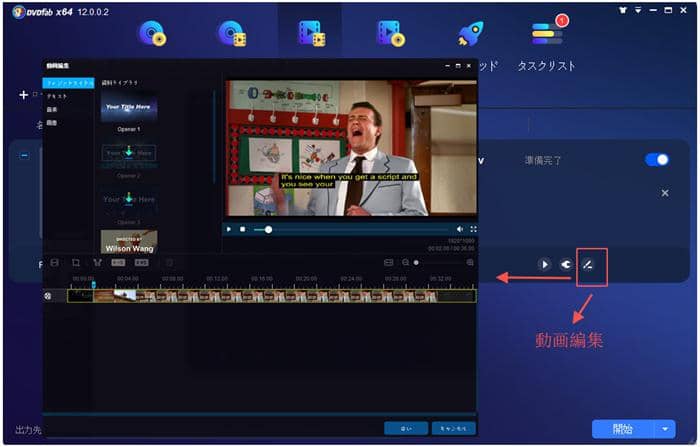Switch to the fourth editor sidebar tab
This screenshot has width=700, height=447.
click(x=52, y=123)
